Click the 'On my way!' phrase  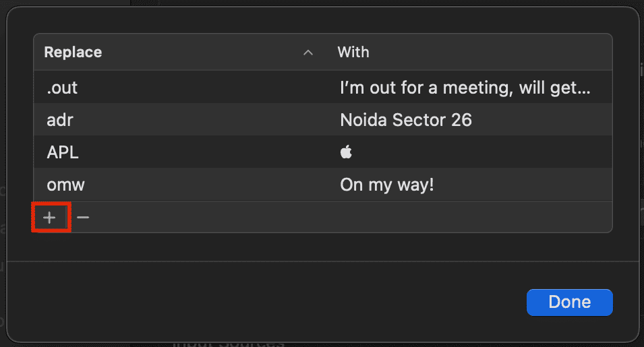pyautogui.click(x=387, y=185)
